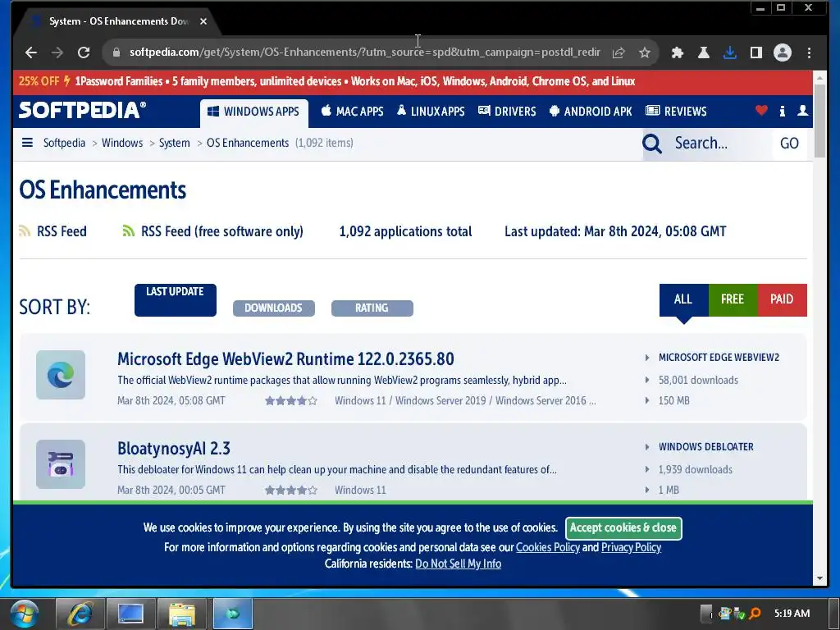The height and width of the screenshot is (630, 840).
Task: Open the BloatynosyAI app icon
Action: (61, 464)
